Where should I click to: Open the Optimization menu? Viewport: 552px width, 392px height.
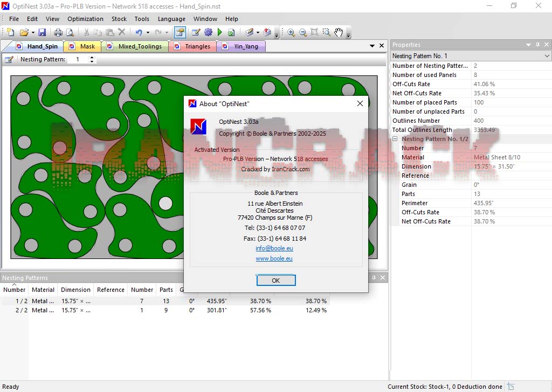coord(85,19)
